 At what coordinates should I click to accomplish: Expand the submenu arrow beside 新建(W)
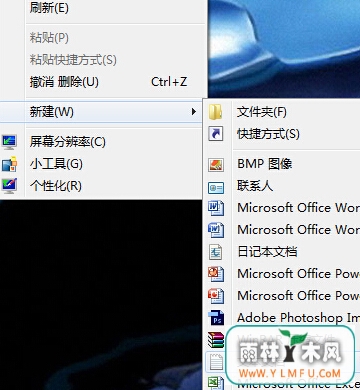[194, 112]
